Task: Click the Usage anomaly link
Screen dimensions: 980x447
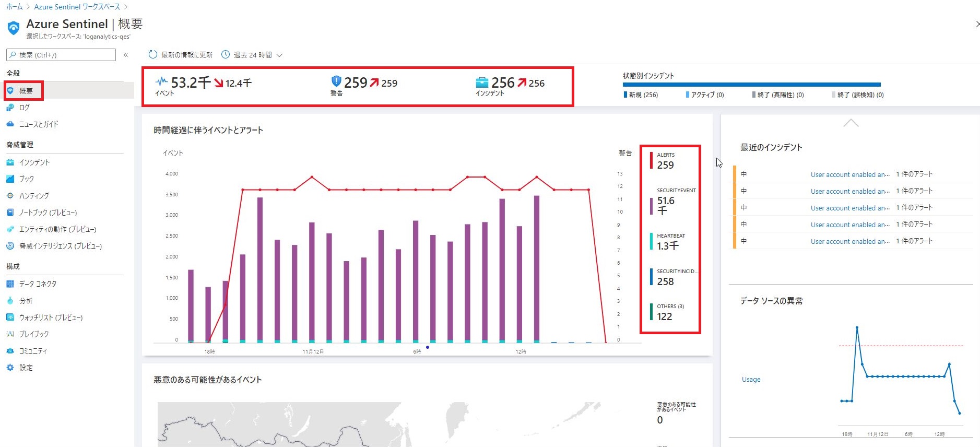Action: point(751,380)
